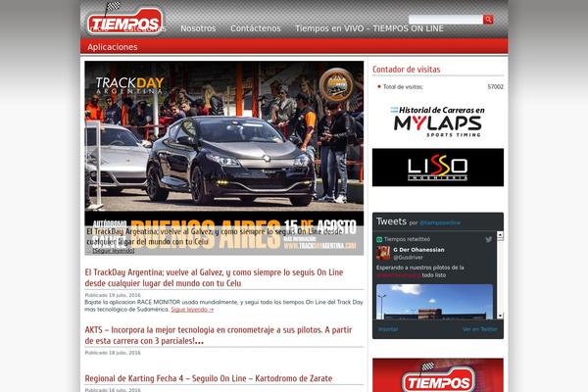
Task: Click the Publicado 18 julio, 2016 date
Action: [x=113, y=353]
